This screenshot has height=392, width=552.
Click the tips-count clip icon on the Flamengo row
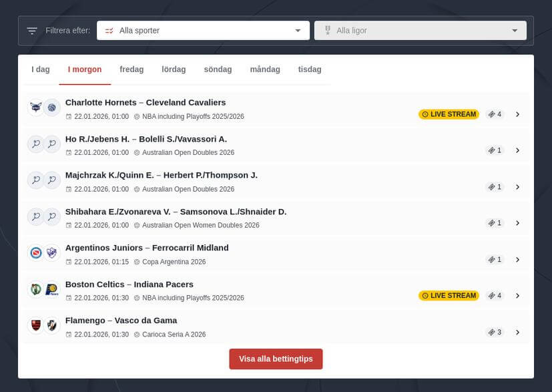pos(491,332)
